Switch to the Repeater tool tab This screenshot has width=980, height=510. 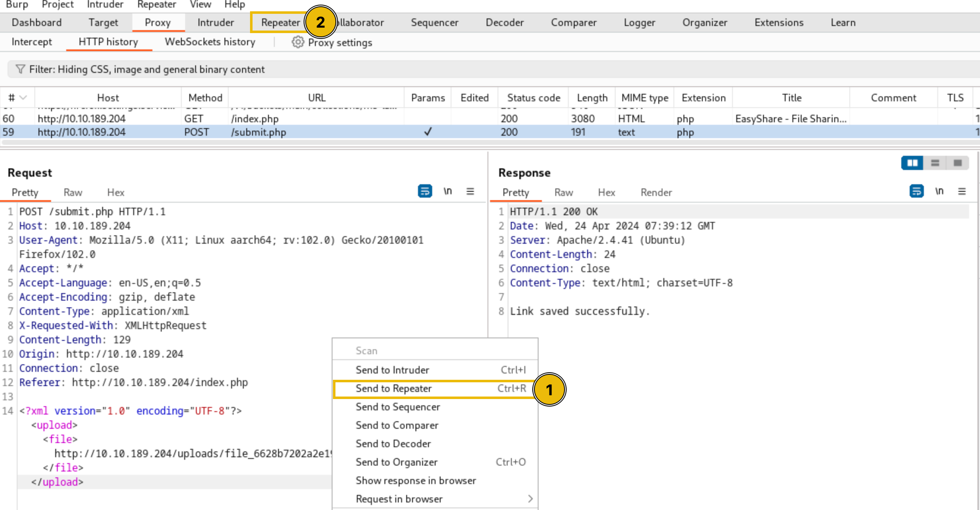[x=281, y=23]
